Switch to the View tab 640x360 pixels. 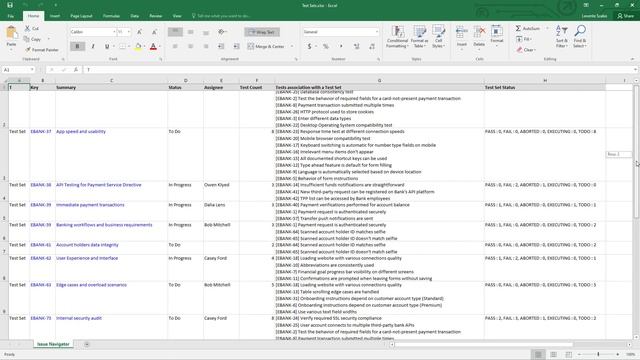(x=177, y=16)
